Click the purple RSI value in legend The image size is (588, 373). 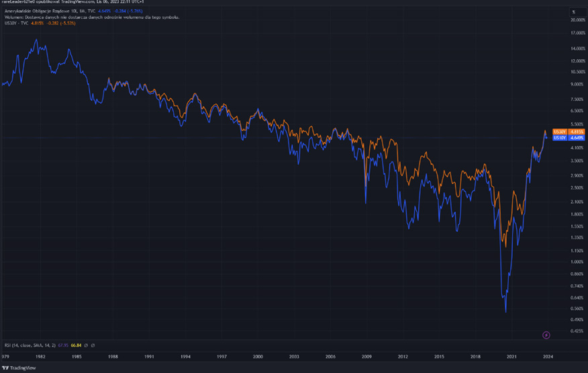62,345
